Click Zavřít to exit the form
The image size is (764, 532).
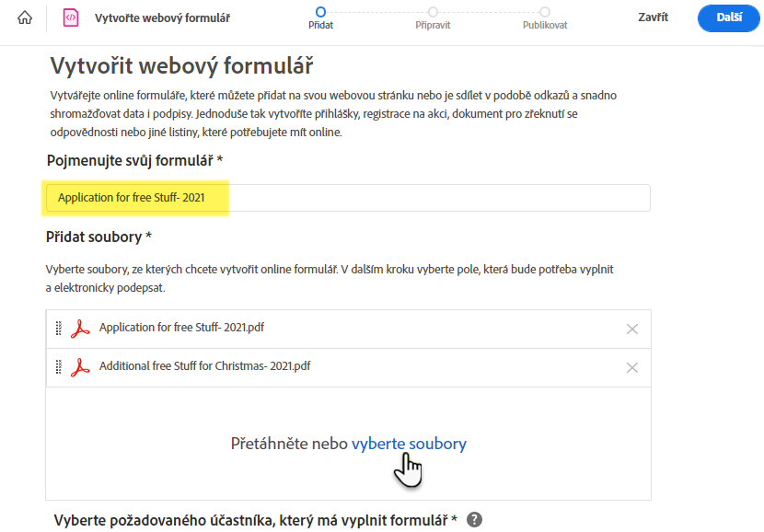click(x=653, y=17)
